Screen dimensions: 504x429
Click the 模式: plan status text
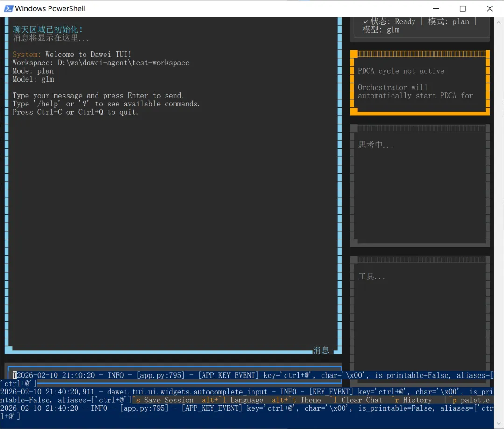point(448,21)
